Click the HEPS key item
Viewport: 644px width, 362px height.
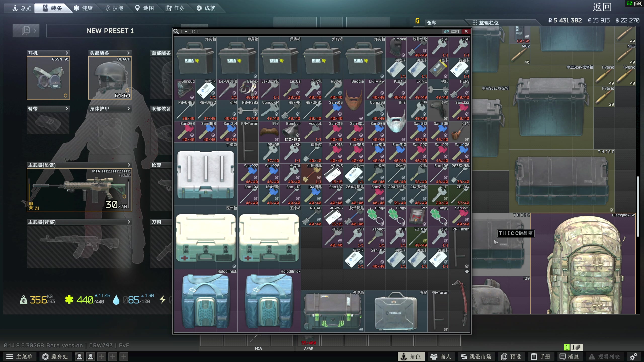coord(459,89)
